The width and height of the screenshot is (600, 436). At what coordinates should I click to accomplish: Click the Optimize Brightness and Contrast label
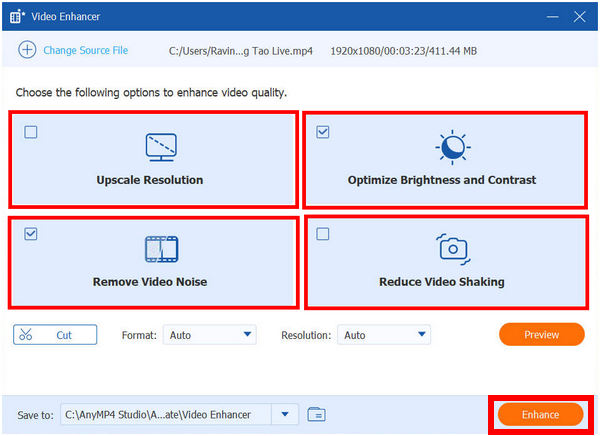point(442,180)
